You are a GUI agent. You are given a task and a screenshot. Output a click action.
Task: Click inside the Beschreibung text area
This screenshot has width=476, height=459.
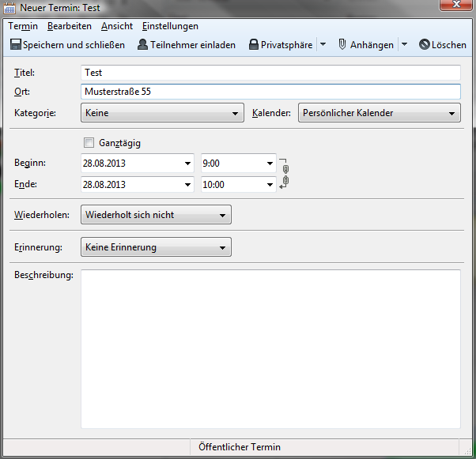click(270, 348)
